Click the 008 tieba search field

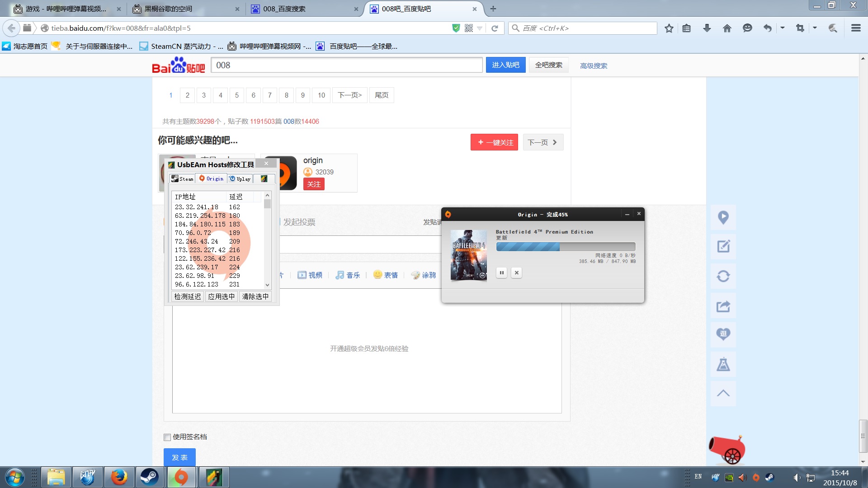[x=347, y=65]
